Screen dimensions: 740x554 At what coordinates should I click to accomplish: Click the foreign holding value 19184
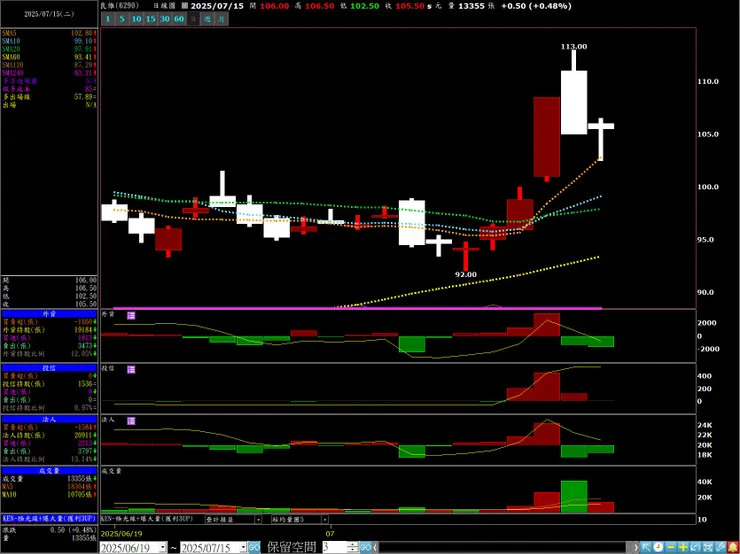[x=83, y=329]
